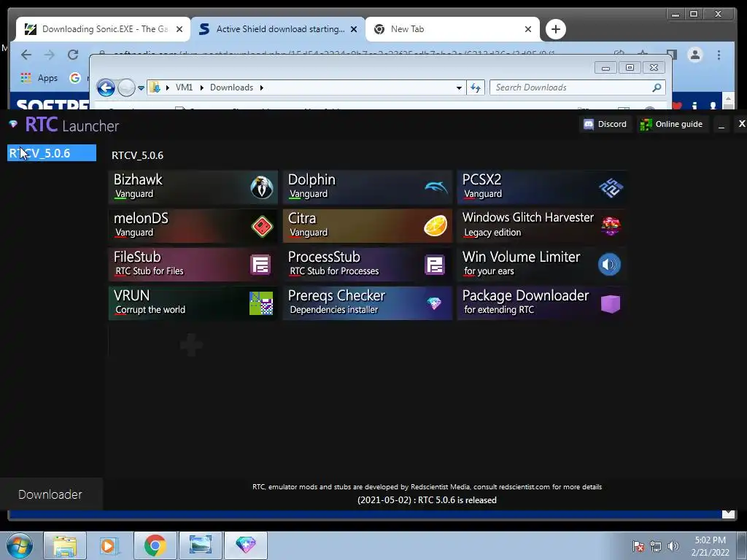The image size is (747, 560).
Task: Click the Windows Glitch Harvester icon
Action: (611, 226)
